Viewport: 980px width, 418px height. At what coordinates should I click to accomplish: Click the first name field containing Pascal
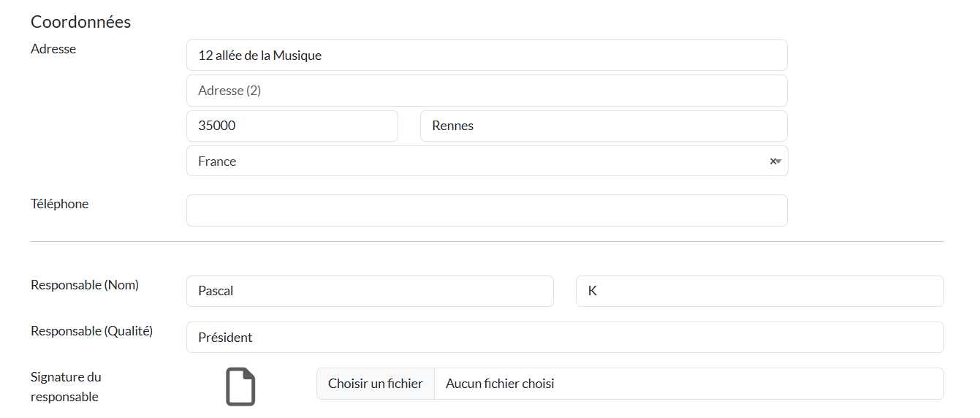tap(370, 291)
